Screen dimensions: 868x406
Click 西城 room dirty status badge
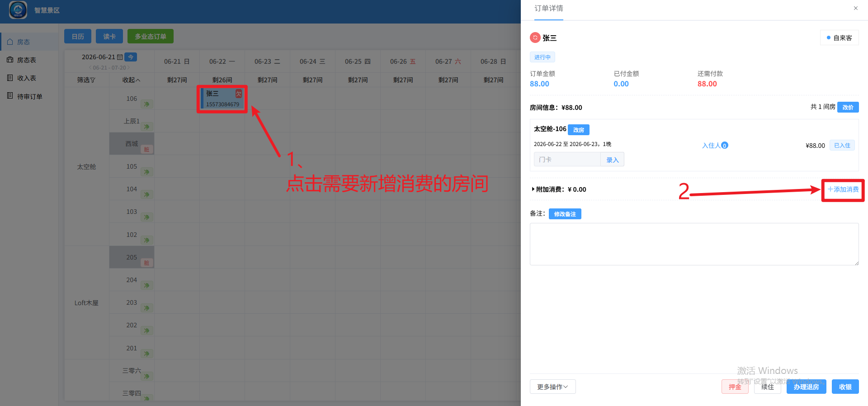pyautogui.click(x=146, y=150)
